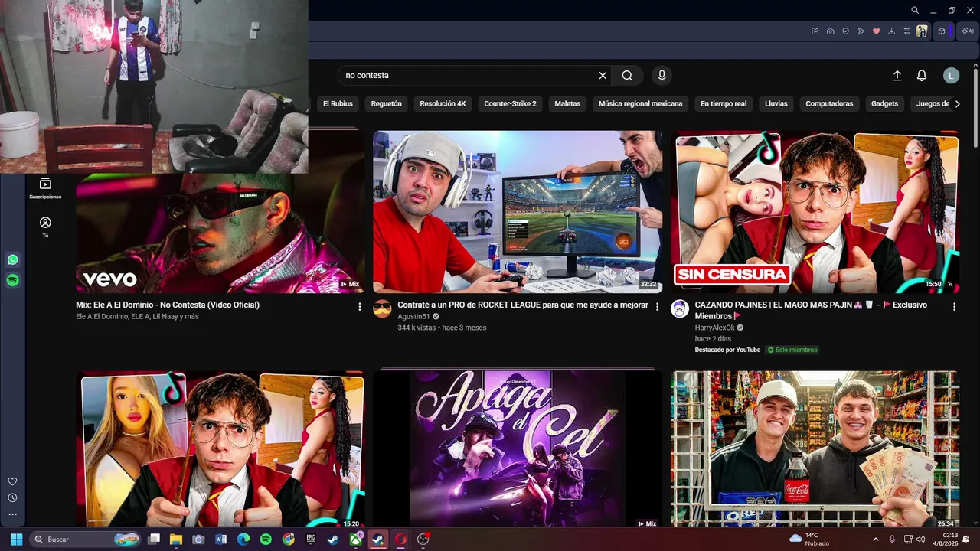Select the Resolución 4K filter chip

click(443, 104)
